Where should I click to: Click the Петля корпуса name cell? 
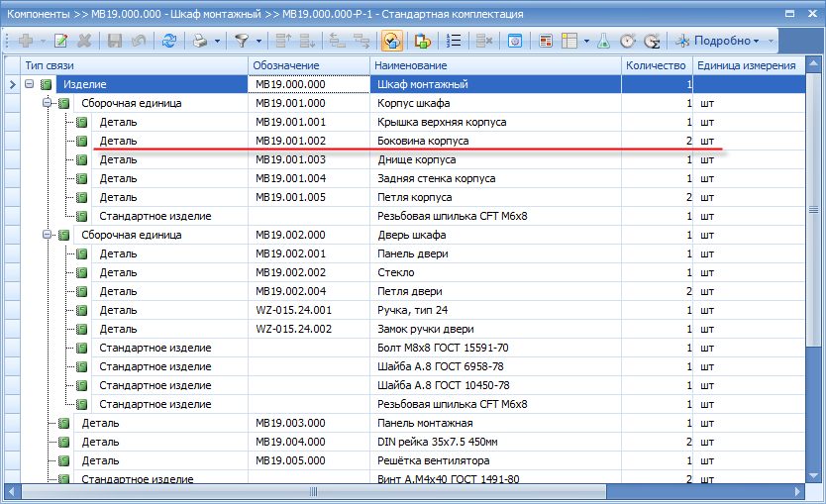496,197
